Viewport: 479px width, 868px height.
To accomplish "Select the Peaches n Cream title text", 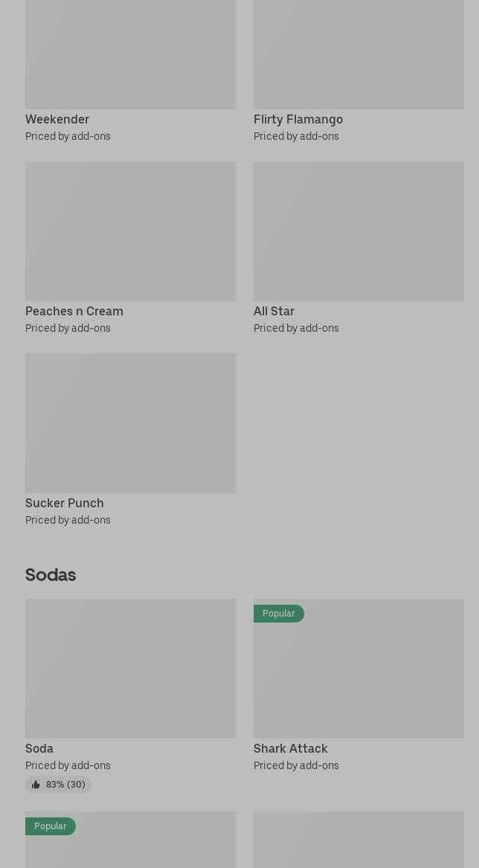I will (x=74, y=311).
